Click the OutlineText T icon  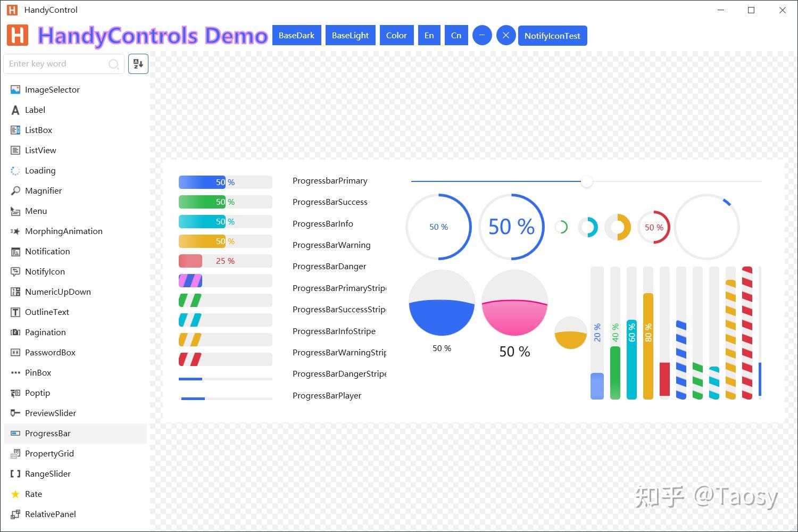[x=15, y=312]
